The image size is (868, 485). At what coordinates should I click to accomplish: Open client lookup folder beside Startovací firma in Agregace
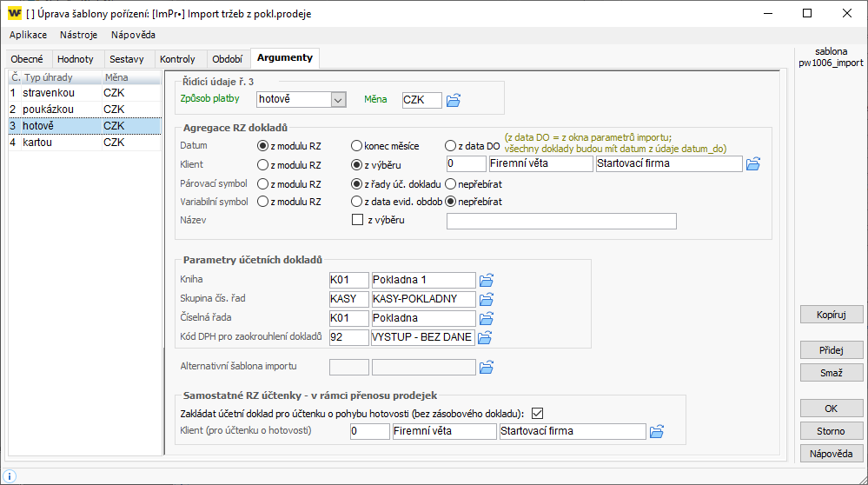click(752, 164)
